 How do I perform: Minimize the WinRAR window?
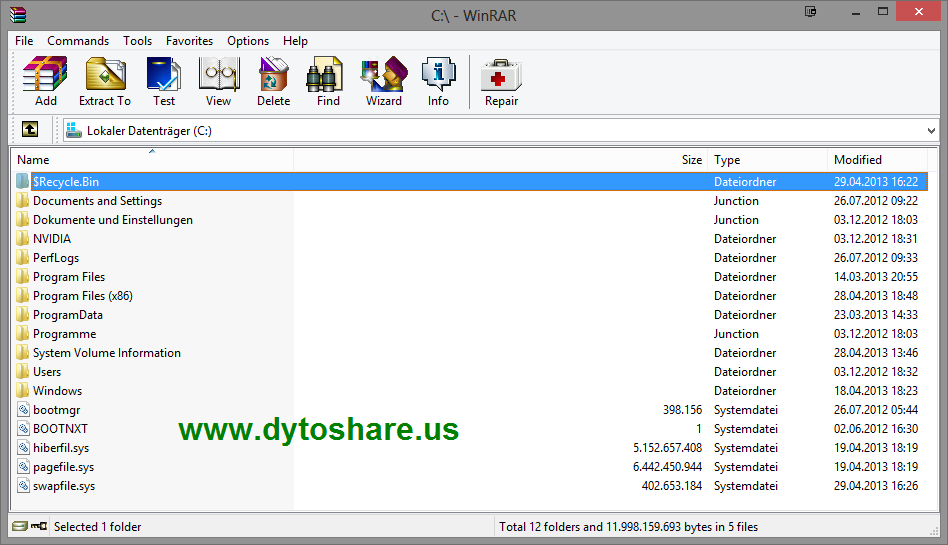(855, 13)
